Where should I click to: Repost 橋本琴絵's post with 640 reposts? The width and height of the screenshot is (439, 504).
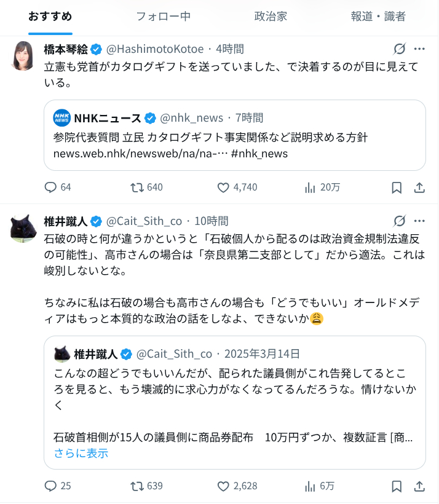[138, 187]
